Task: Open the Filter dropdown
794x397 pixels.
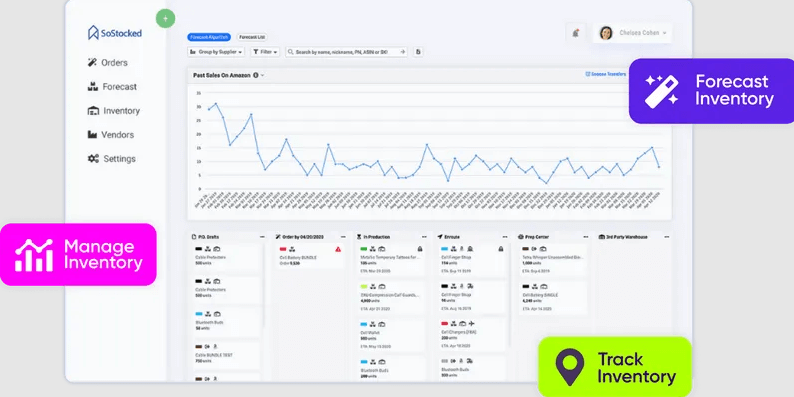Action: coord(265,52)
